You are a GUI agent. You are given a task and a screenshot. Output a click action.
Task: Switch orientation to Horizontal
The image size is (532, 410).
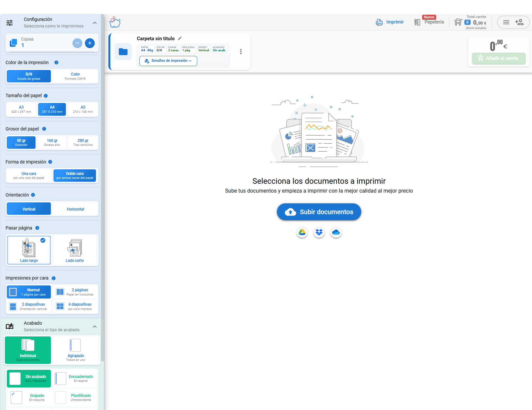click(75, 209)
